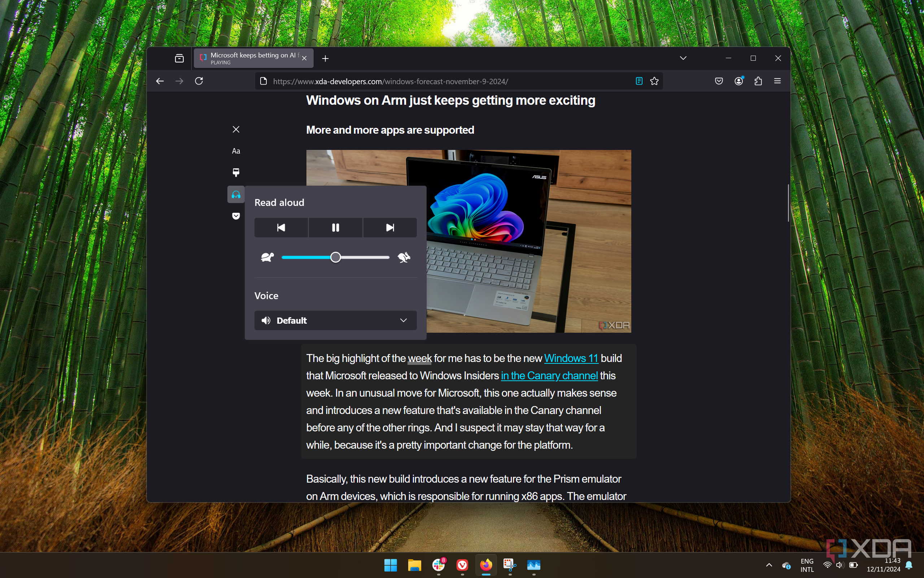
Task: Select the Microsoft keeps betting on AI tab
Action: point(253,58)
